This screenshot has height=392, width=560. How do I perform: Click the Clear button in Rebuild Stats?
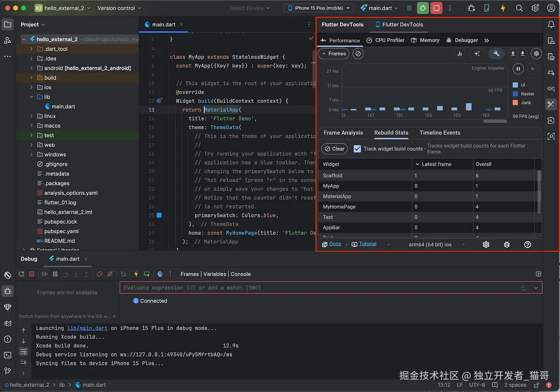coord(334,149)
